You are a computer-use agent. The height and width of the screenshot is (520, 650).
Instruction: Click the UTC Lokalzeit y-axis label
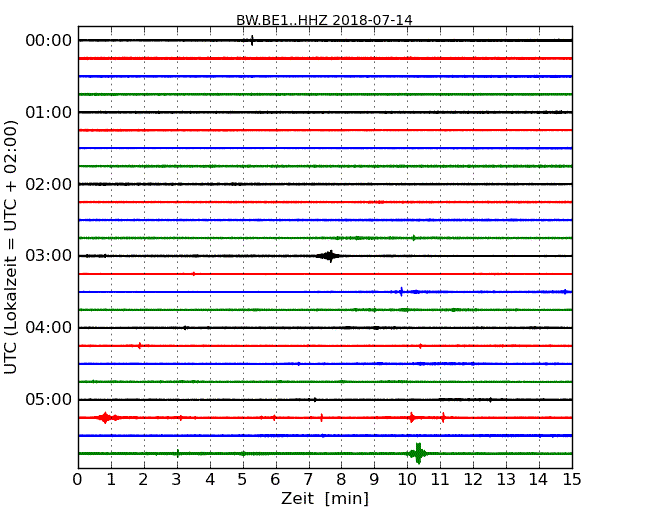point(11,247)
